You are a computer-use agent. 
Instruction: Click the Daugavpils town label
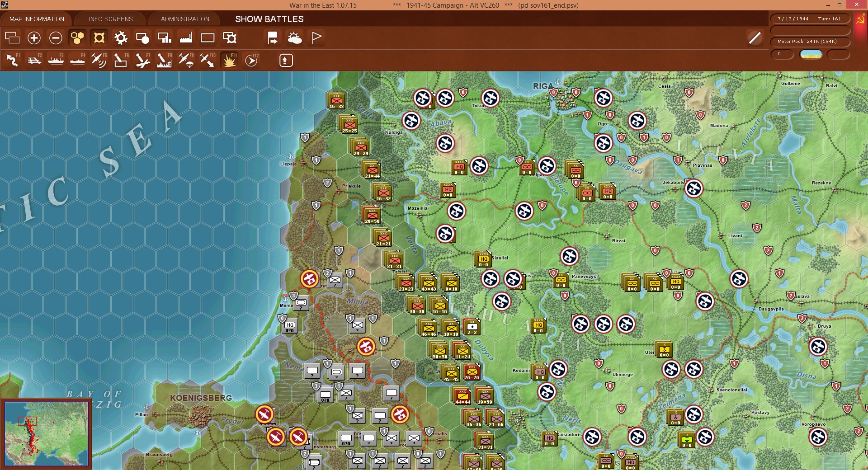pos(771,309)
